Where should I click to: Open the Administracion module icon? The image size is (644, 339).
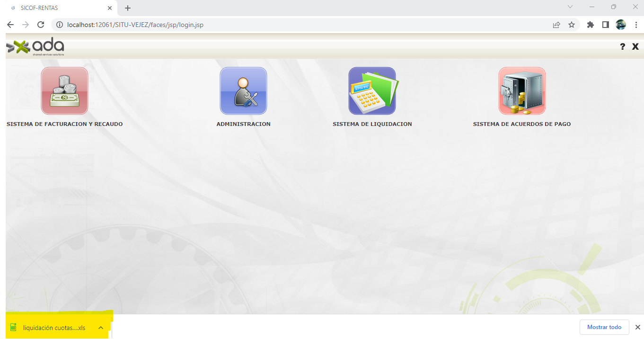243,91
